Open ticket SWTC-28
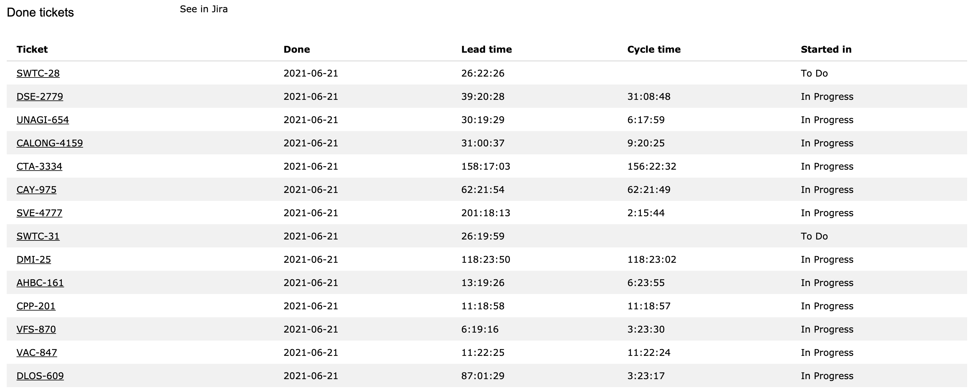The width and height of the screenshot is (980, 392). pyautogui.click(x=38, y=73)
